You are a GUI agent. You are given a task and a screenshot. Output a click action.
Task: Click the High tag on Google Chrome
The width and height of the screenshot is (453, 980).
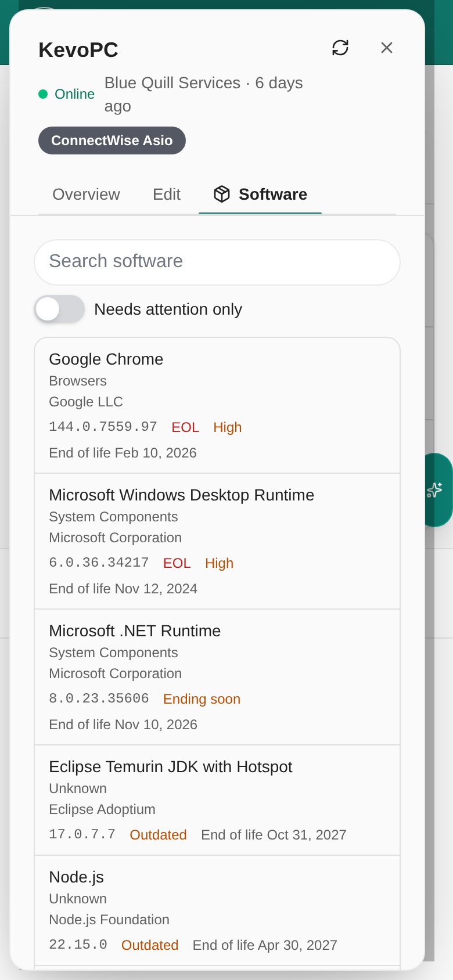pyautogui.click(x=228, y=427)
